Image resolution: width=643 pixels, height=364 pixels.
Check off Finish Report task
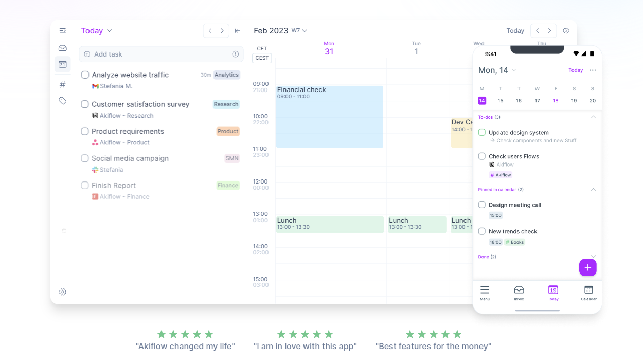85,185
